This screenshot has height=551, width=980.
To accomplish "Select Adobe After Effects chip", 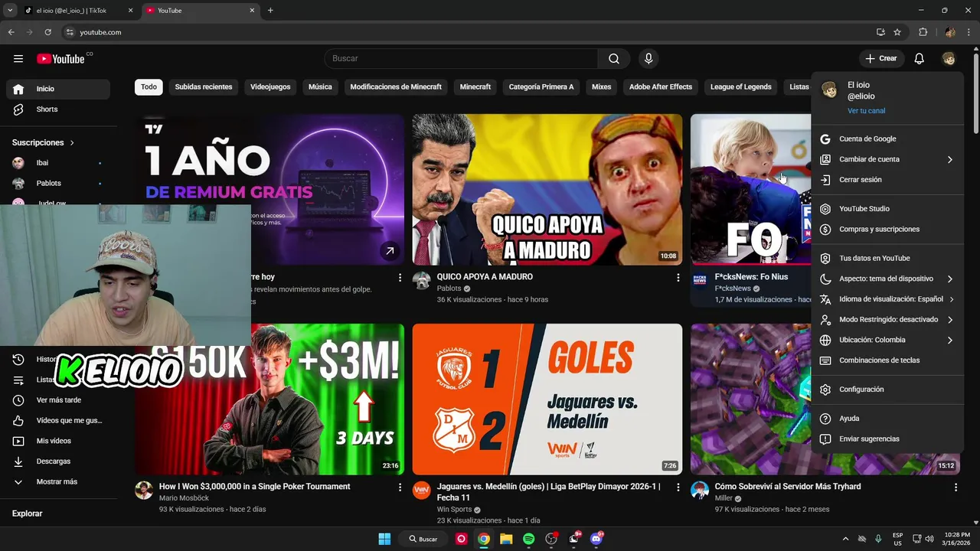I will click(x=661, y=87).
